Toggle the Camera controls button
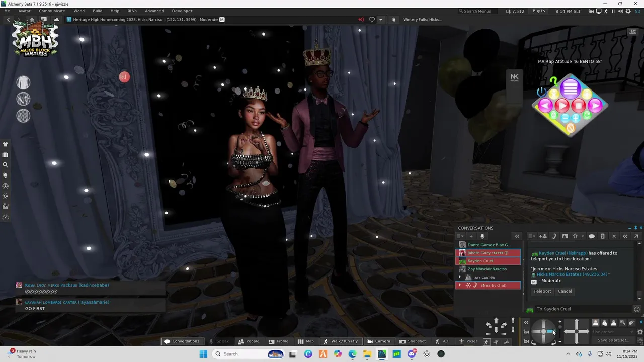The image size is (644, 362). 379,341
